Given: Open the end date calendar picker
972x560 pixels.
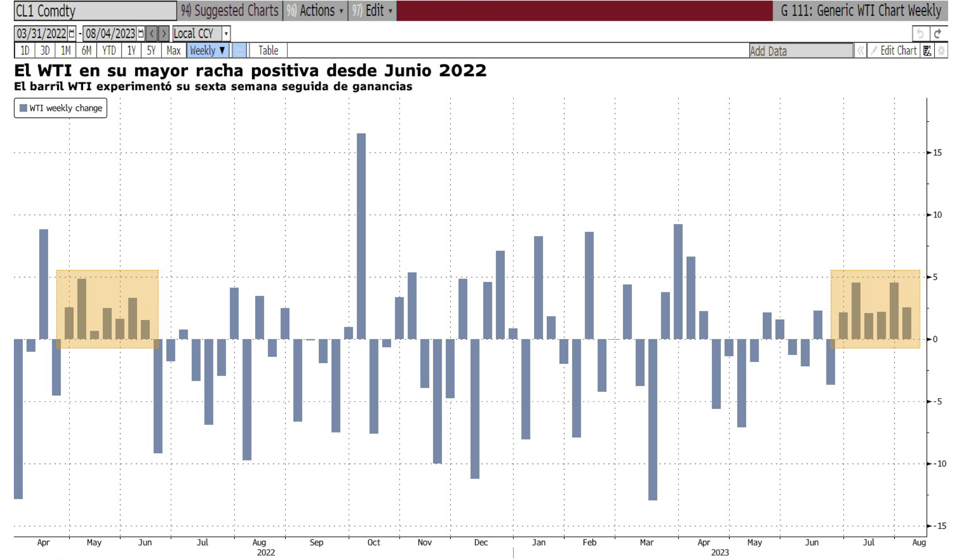Looking at the screenshot, I should point(141,33).
